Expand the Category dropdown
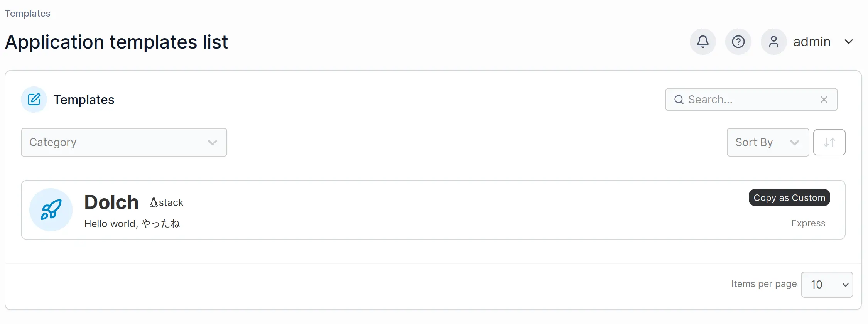Screen dimensions: 868x324 [124, 142]
